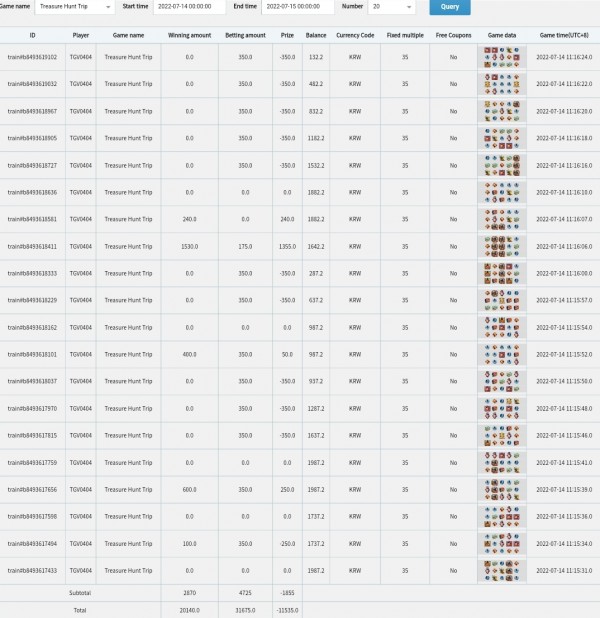Click the Free Coupons column header
Screen dimensions: 600x618
point(453,35)
